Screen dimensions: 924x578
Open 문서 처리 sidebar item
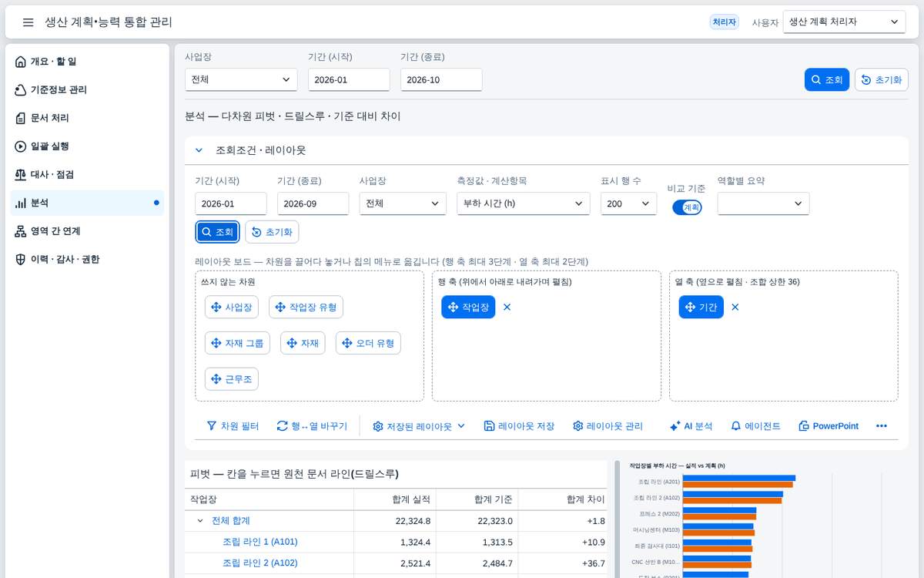tap(87, 118)
